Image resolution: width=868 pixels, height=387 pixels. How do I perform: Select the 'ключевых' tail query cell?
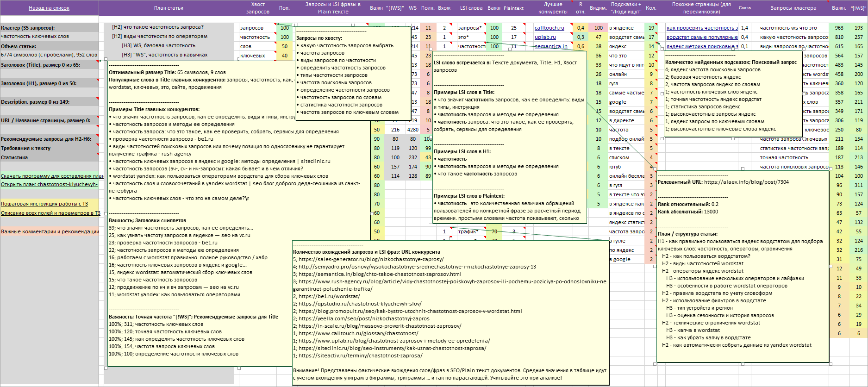pyautogui.click(x=257, y=56)
